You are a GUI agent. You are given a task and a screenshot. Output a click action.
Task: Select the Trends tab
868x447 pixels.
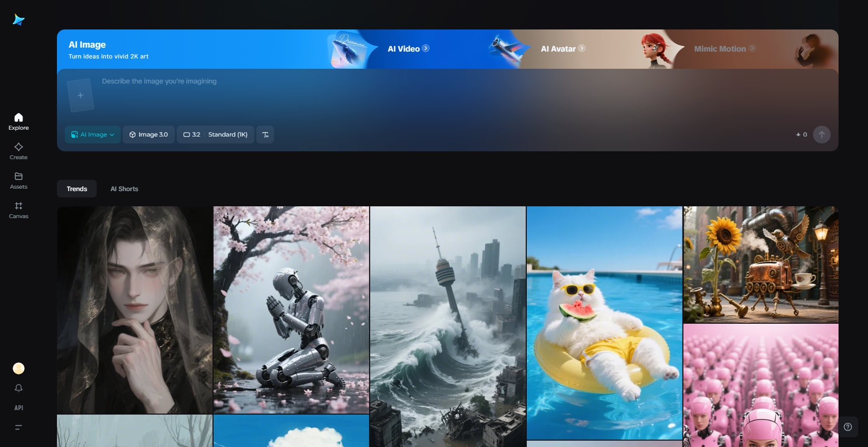tap(77, 189)
